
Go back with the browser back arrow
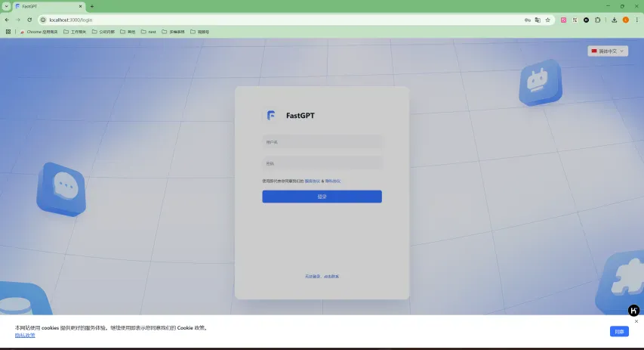coord(7,20)
